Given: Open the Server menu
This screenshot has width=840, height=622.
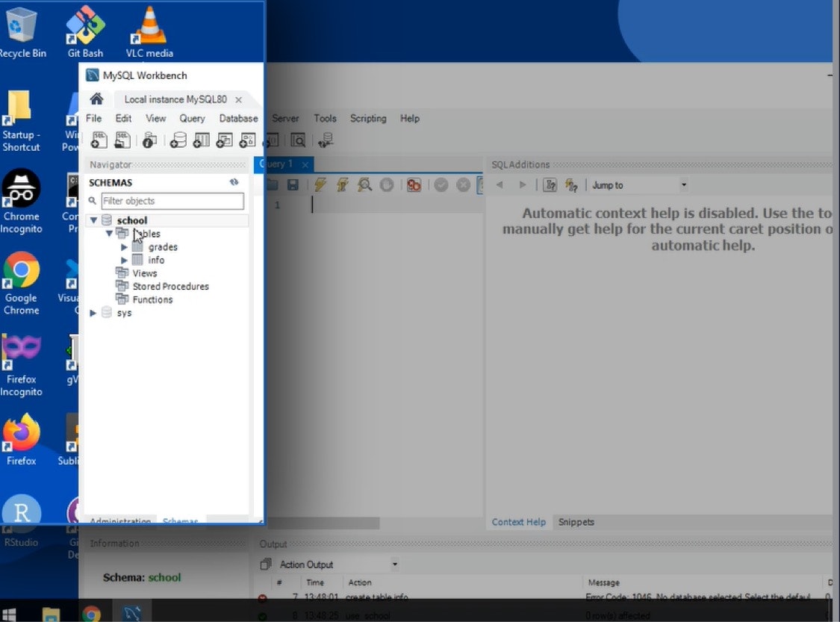Looking at the screenshot, I should coord(285,119).
